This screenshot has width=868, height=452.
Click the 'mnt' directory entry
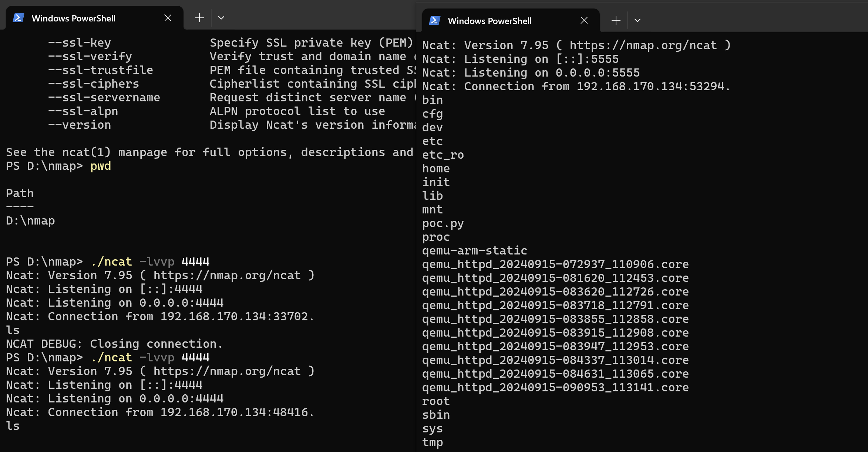(433, 209)
